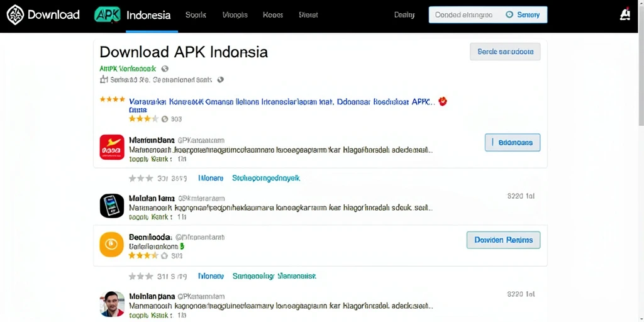The height and width of the screenshot is (322, 644).
Task: Open the Smaneoeingr Manenenise link
Action: (x=274, y=276)
